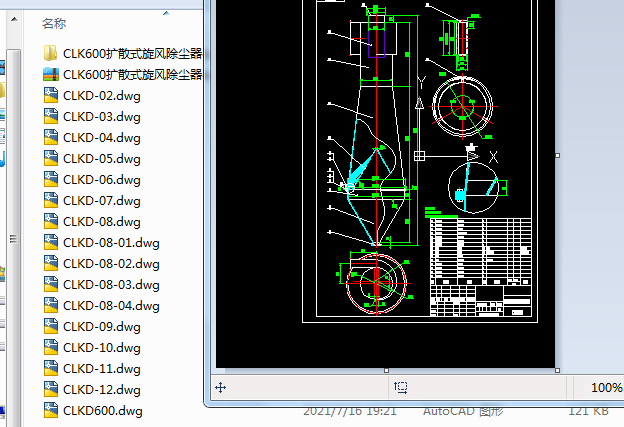Screen dimensions: 624x427
Task: Select the CLKD-08-02.dwg file icon
Action: (x=51, y=263)
